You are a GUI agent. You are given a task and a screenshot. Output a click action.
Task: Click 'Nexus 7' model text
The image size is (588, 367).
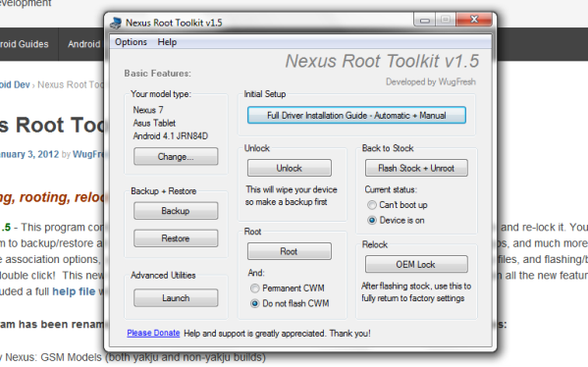pyautogui.click(x=148, y=110)
